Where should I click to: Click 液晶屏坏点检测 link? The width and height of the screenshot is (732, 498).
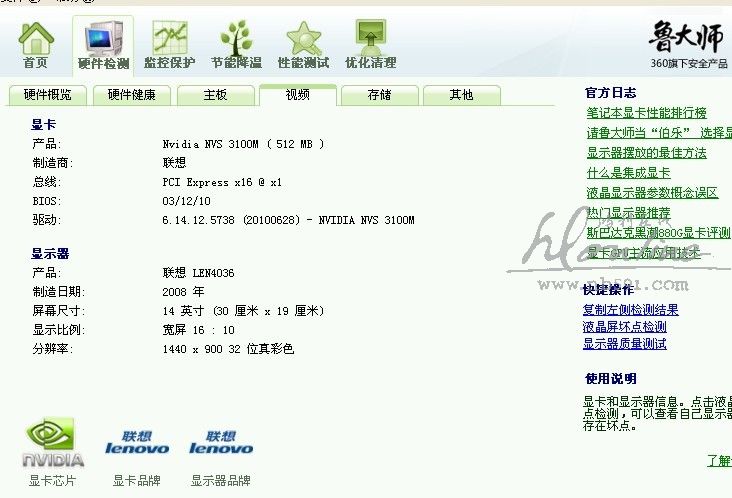pyautogui.click(x=624, y=327)
